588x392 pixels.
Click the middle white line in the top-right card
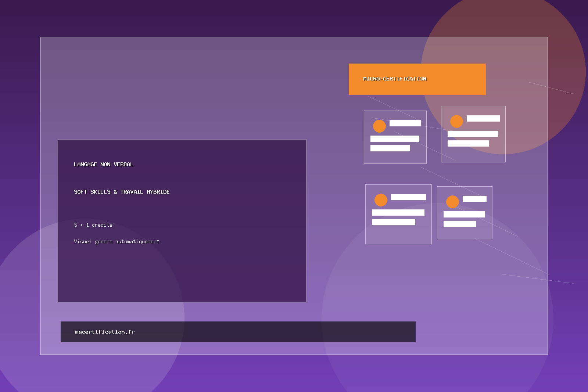click(473, 134)
